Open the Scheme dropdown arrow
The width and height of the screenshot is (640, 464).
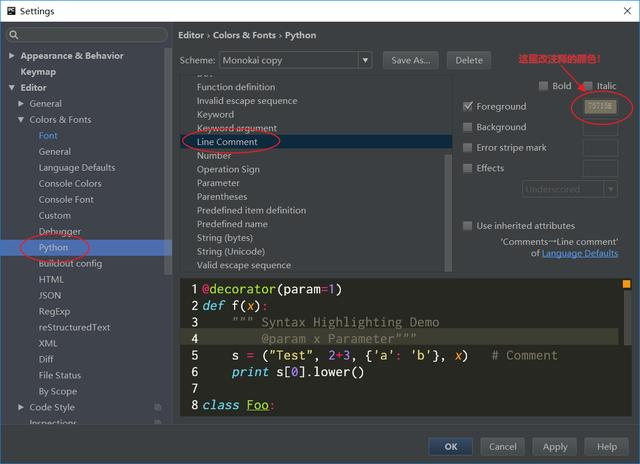[x=365, y=60]
